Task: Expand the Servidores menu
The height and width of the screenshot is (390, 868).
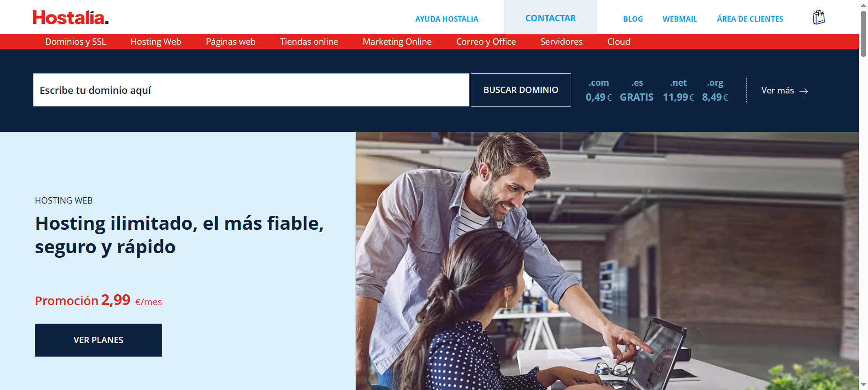Action: tap(561, 42)
